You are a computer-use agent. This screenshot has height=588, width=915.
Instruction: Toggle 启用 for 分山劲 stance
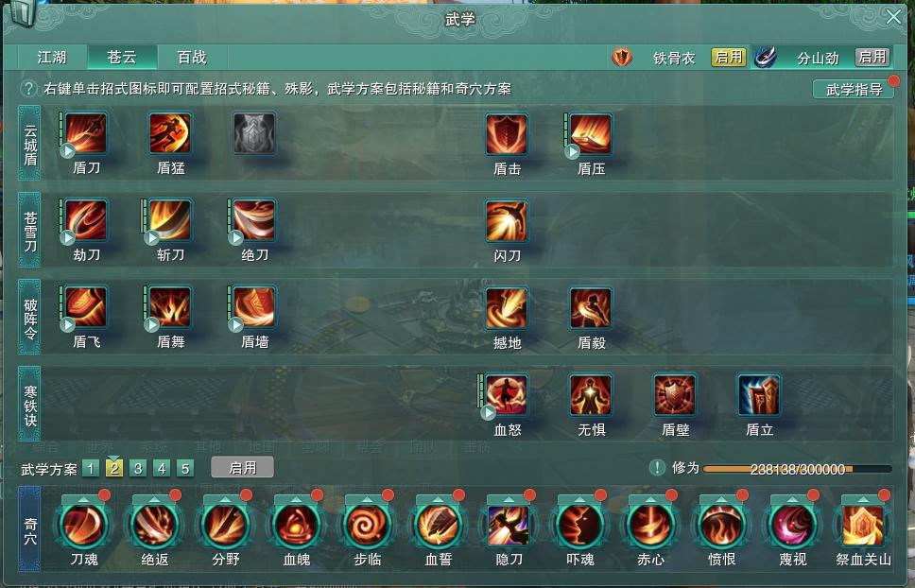tap(872, 57)
